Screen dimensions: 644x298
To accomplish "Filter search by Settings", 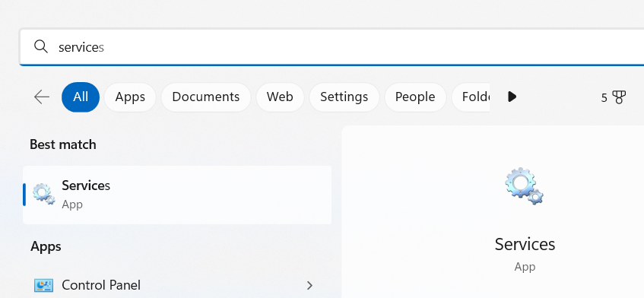I will (x=344, y=97).
